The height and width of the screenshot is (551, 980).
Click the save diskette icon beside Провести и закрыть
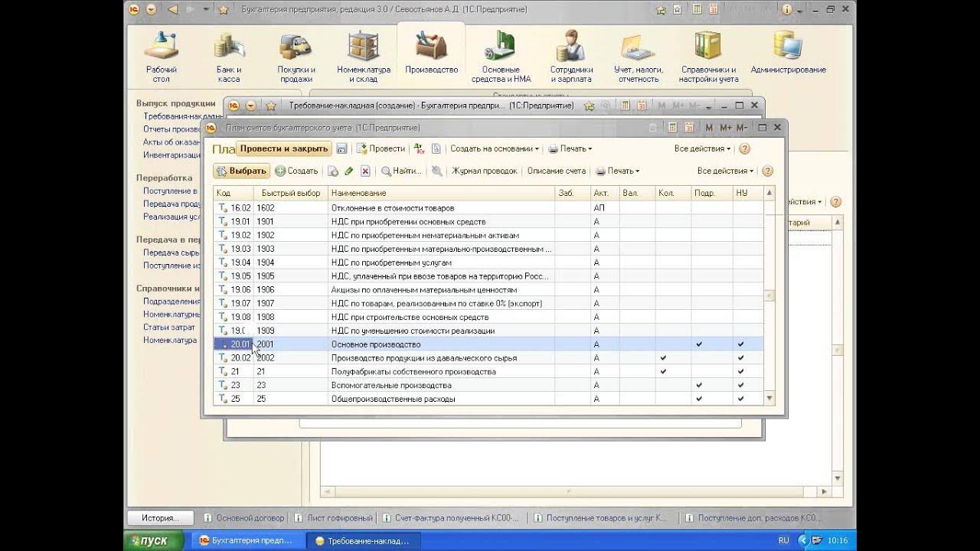coord(342,148)
